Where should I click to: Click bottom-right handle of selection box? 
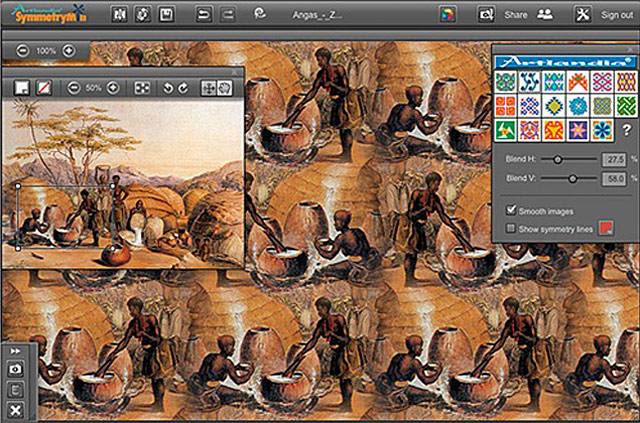tap(113, 248)
